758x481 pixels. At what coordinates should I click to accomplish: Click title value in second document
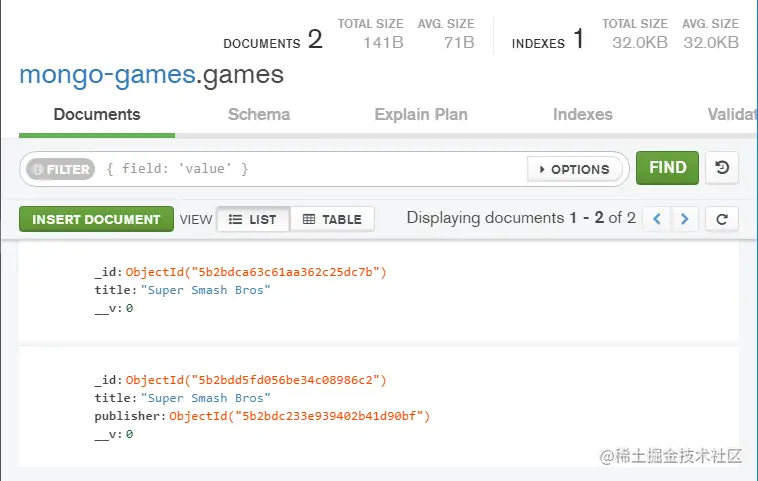pyautogui.click(x=205, y=398)
